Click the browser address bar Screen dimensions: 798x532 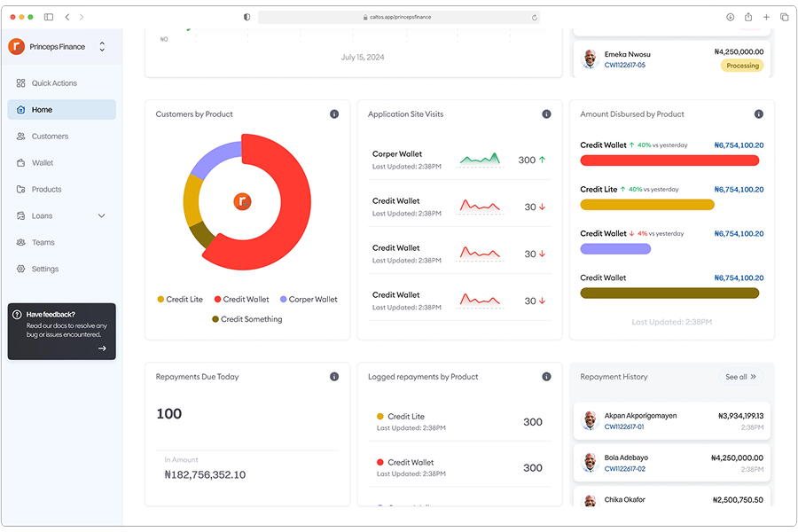pyautogui.click(x=399, y=17)
